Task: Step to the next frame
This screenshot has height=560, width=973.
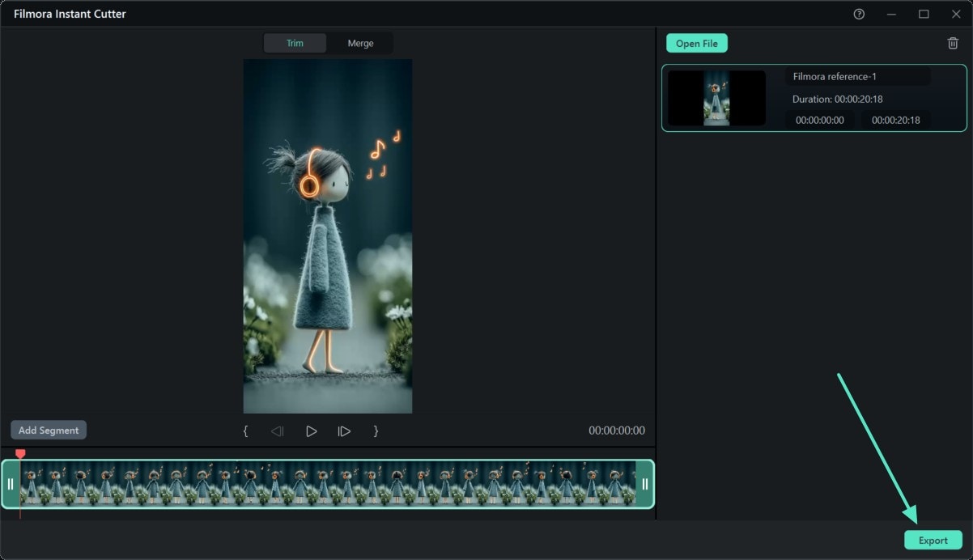Action: click(x=344, y=431)
